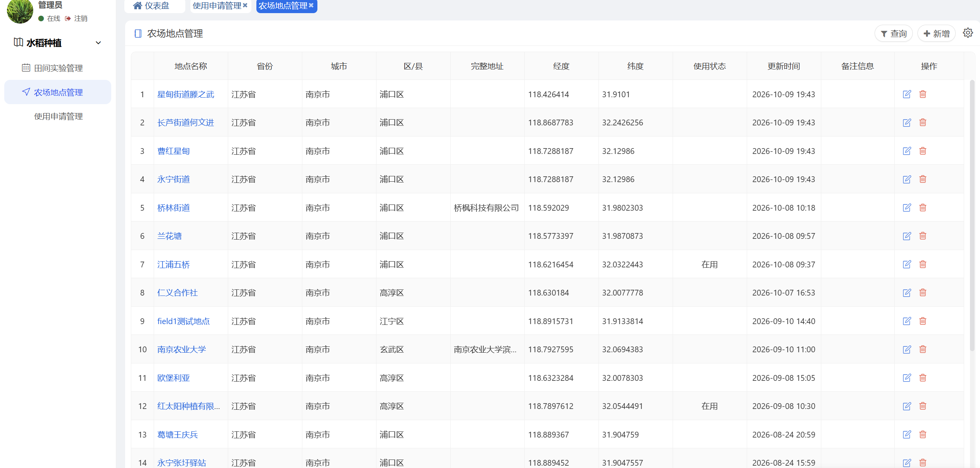Viewport: 980px width, 468px height.
Task: Edit the 永宁张圩驿站 row
Action: point(907,463)
